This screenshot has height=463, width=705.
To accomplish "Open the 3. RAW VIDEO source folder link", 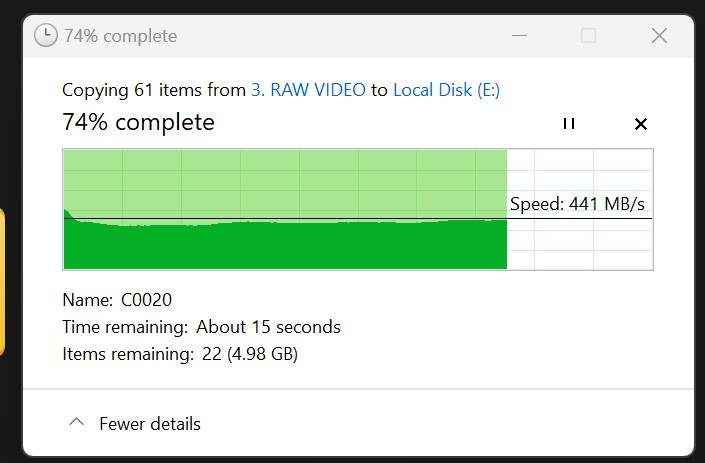I will coord(308,90).
